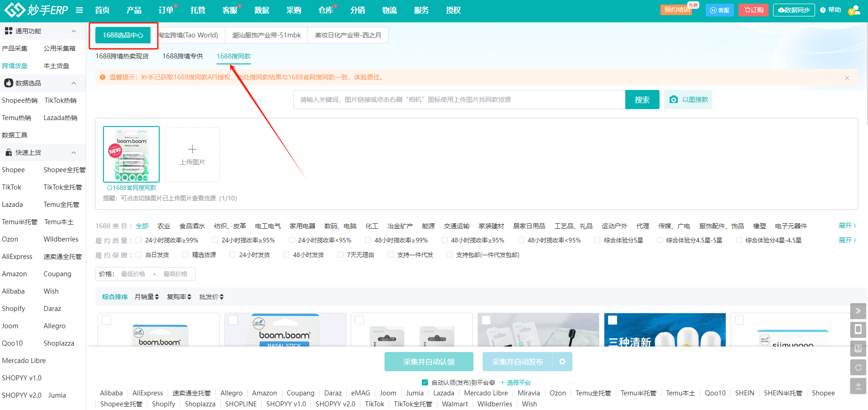Screen dimensions: 868x410
Task: Switch to 1688跨境专供 sub-tab
Action: (183, 56)
